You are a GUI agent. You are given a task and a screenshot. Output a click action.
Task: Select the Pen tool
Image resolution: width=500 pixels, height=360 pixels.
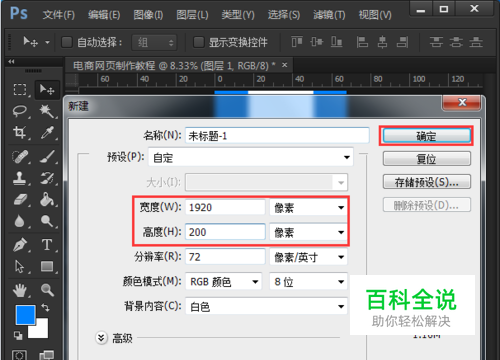point(20,245)
